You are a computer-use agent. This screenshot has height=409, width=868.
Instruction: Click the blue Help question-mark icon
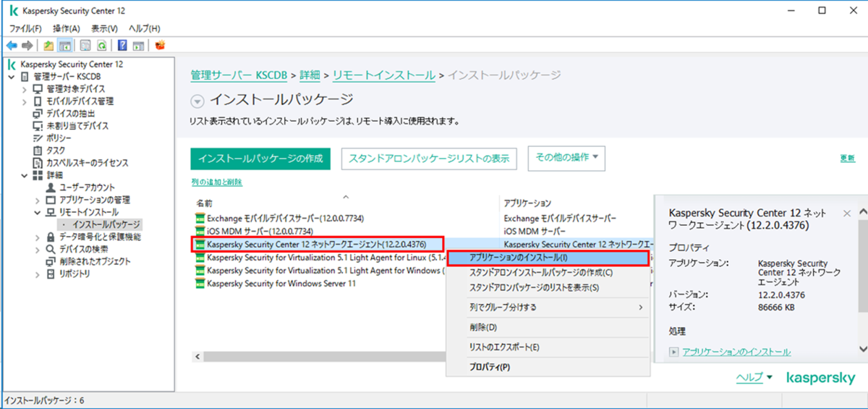[x=122, y=45]
